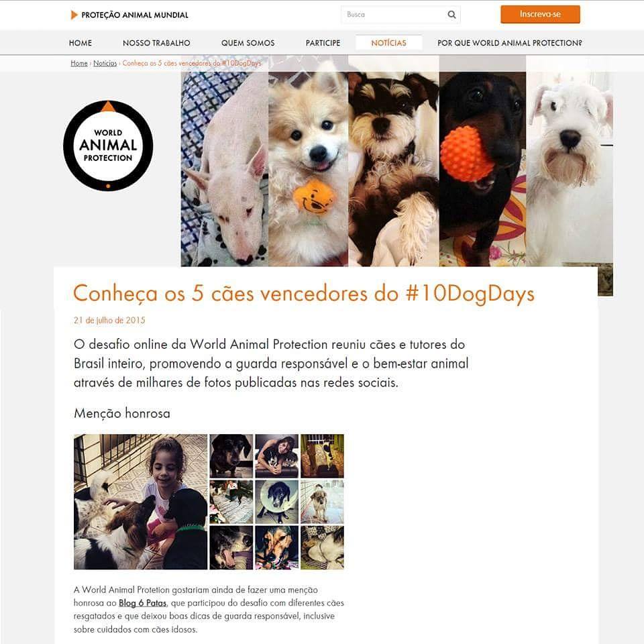Open the Blog 6 Patas link
Image resolution: width=644 pixels, height=644 pixels.
pos(142,603)
